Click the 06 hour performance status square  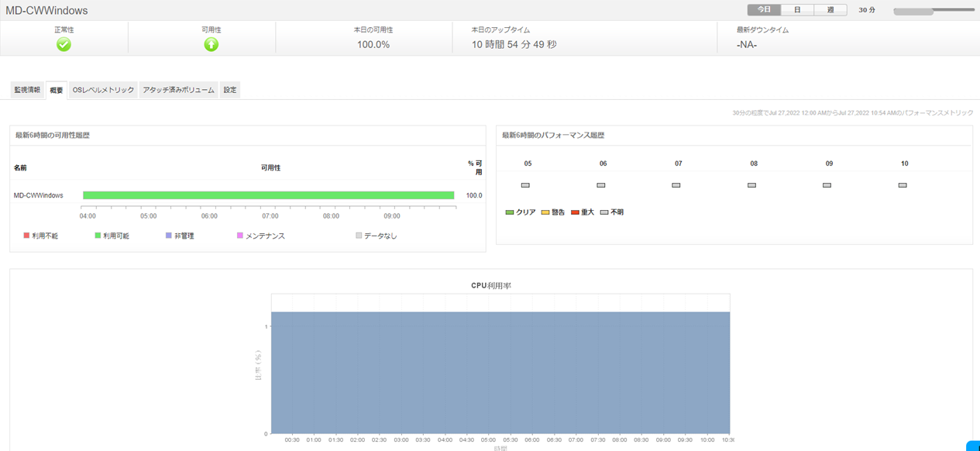600,185
